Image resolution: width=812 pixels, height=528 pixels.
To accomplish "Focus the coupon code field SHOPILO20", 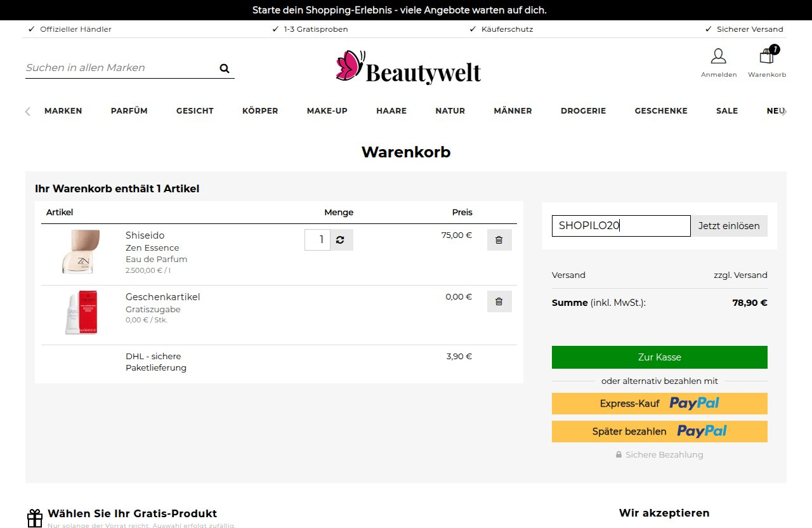I will [x=621, y=226].
